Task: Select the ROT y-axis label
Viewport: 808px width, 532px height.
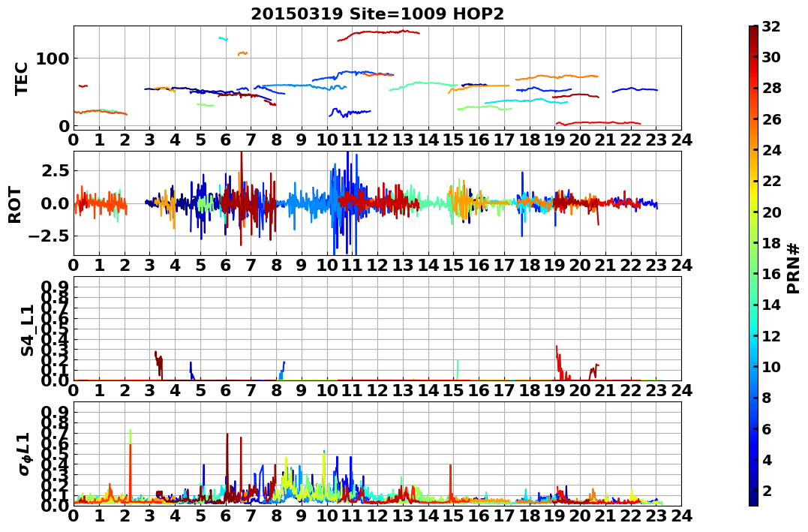Action: pos(14,205)
